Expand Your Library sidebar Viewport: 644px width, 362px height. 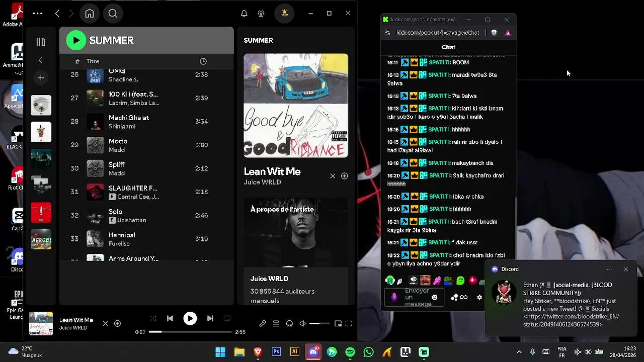point(41,42)
